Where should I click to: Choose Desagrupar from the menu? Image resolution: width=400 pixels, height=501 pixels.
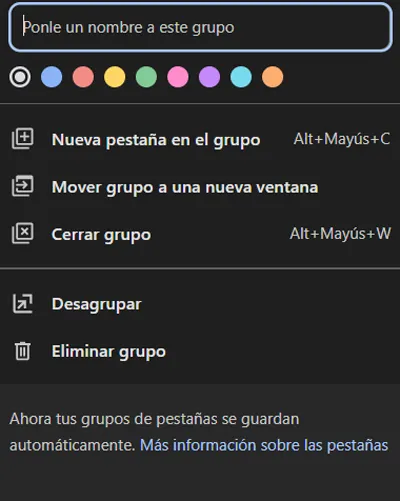coord(200,304)
